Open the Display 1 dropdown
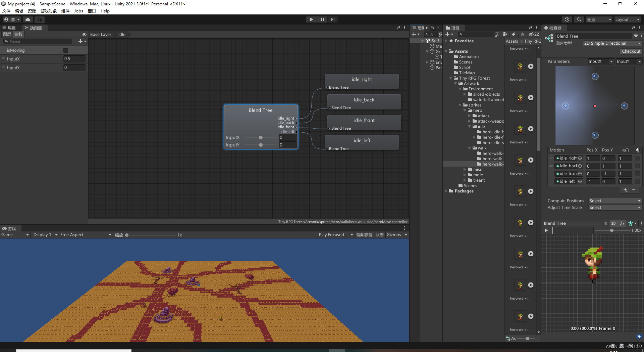644x352 pixels. pos(45,235)
